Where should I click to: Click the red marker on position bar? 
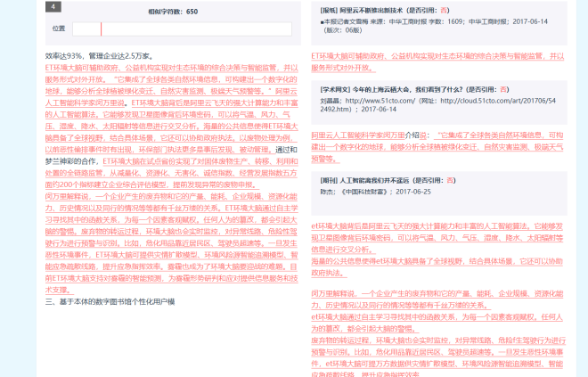pos(101,29)
